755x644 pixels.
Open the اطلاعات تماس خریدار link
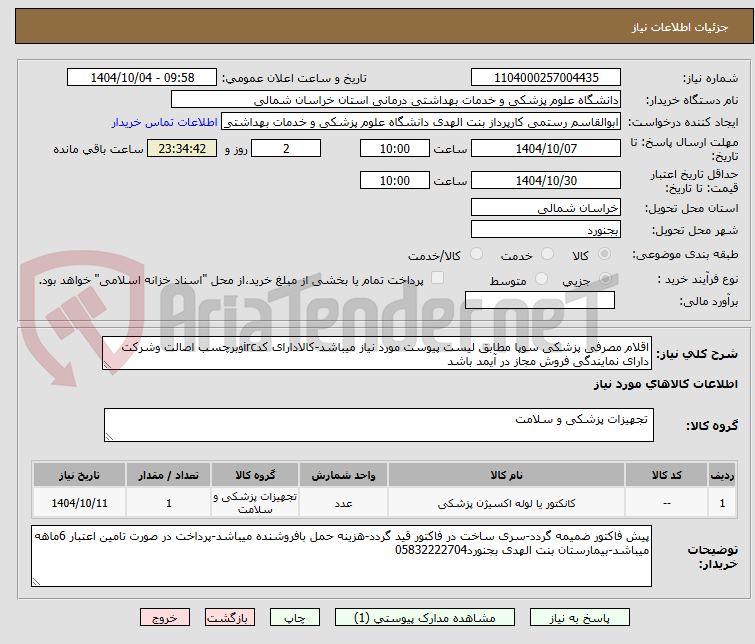pos(165,122)
